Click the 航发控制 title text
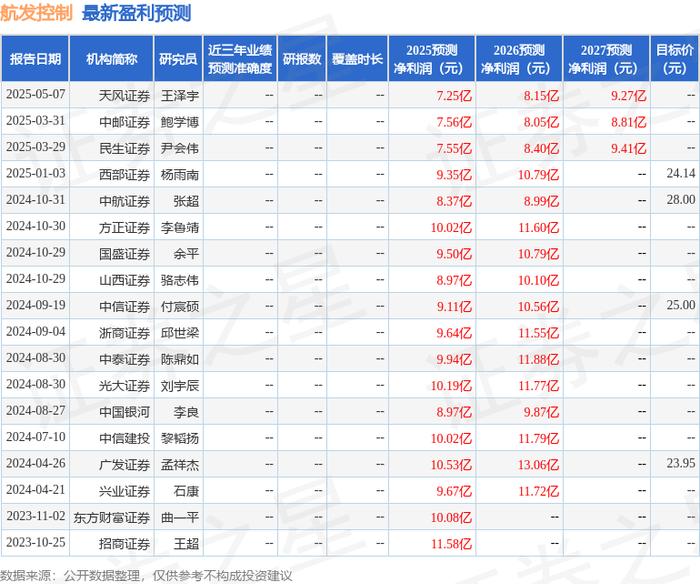This screenshot has height=584, width=700. click(x=36, y=12)
